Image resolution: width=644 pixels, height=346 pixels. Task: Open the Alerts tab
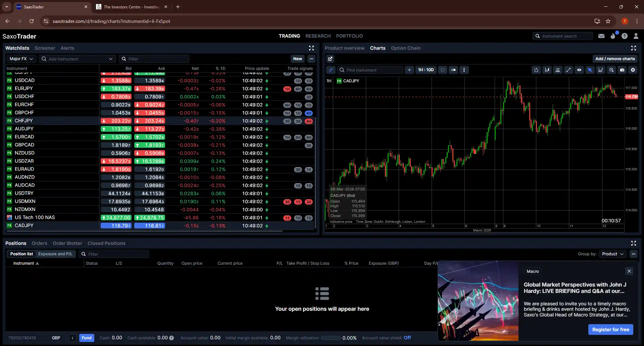(x=67, y=48)
